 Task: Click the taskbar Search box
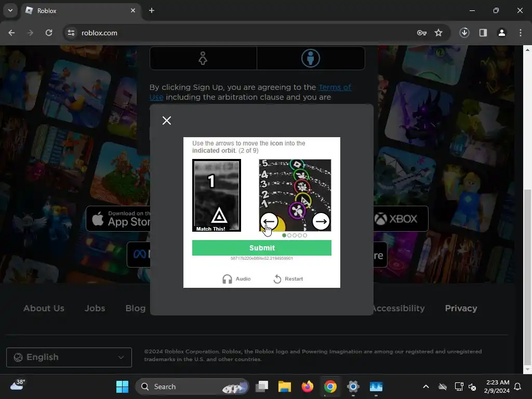pyautogui.click(x=192, y=387)
